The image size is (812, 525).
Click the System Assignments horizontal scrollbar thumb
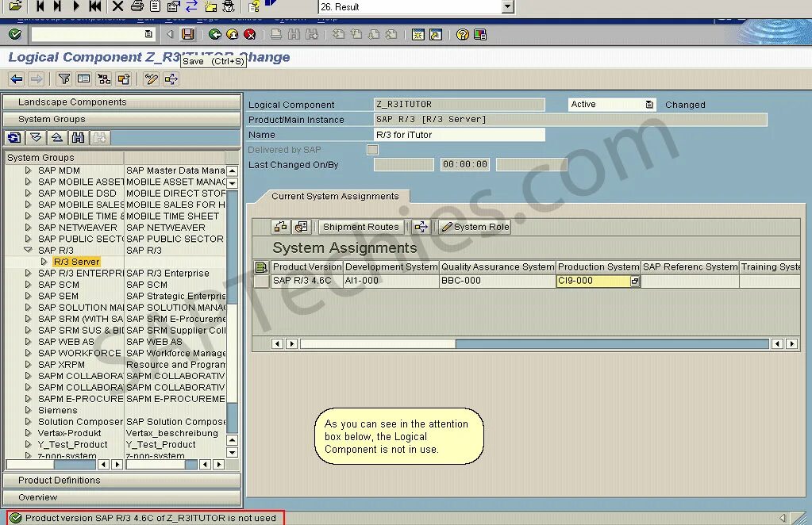pyautogui.click(x=378, y=343)
